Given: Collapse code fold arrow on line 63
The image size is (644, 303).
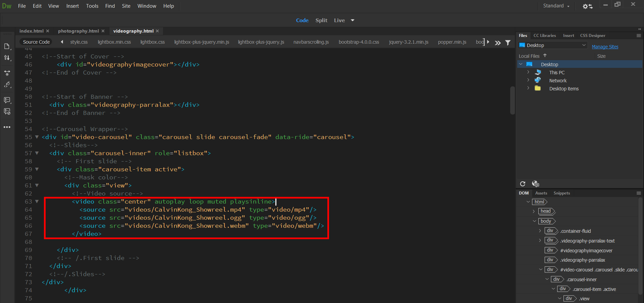Looking at the screenshot, I should (37, 202).
